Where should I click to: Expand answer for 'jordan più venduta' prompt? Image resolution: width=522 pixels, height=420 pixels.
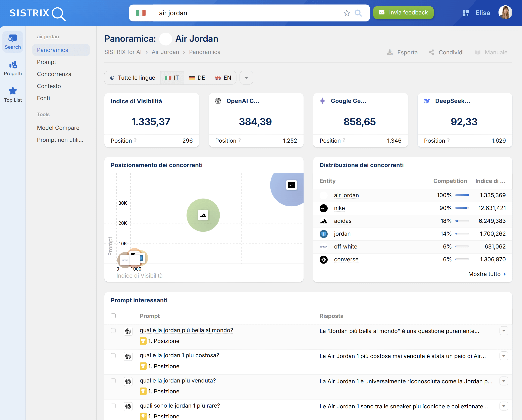504,381
